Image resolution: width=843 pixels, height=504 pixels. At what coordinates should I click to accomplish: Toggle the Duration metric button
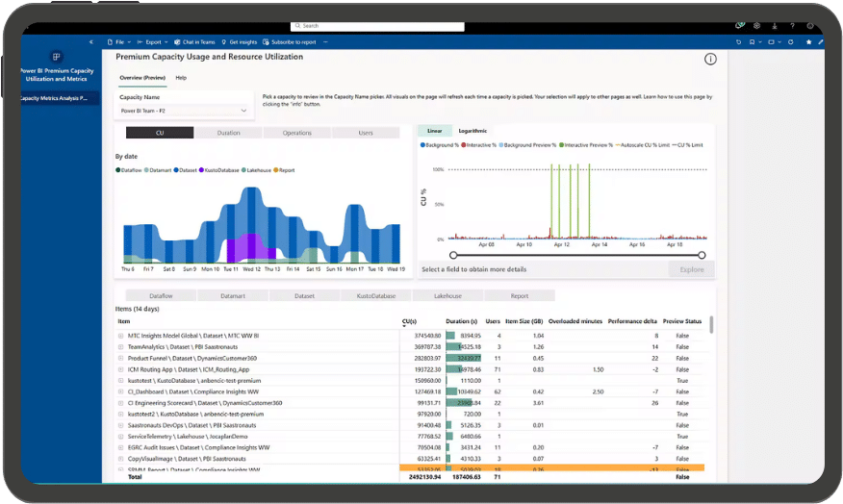[228, 133]
